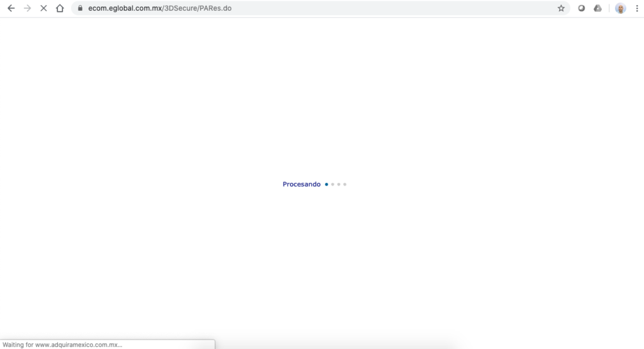Open the Chrome three-dot menu

click(x=637, y=8)
